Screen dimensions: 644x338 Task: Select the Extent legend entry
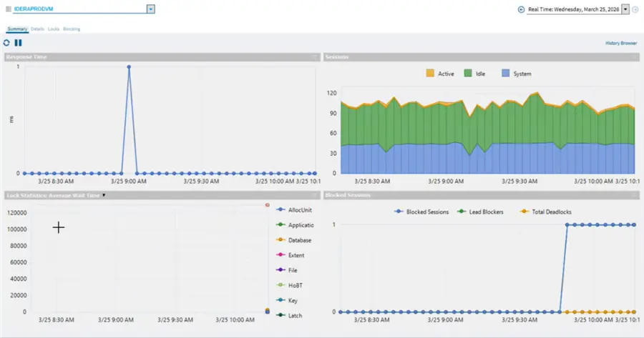tap(291, 255)
